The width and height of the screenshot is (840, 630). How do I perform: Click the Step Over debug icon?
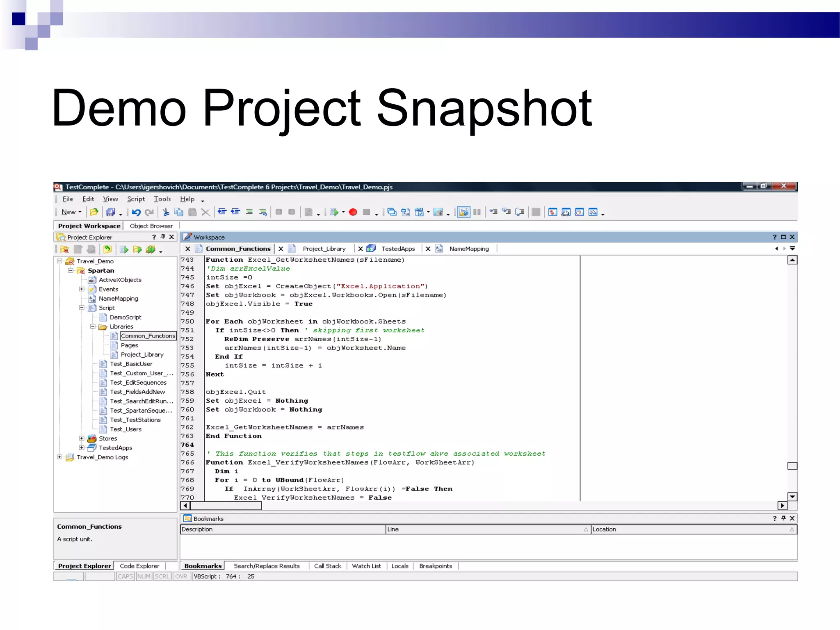coord(507,212)
